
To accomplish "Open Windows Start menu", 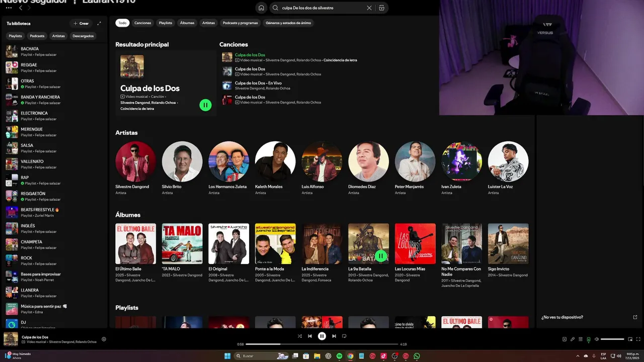I will [227, 356].
